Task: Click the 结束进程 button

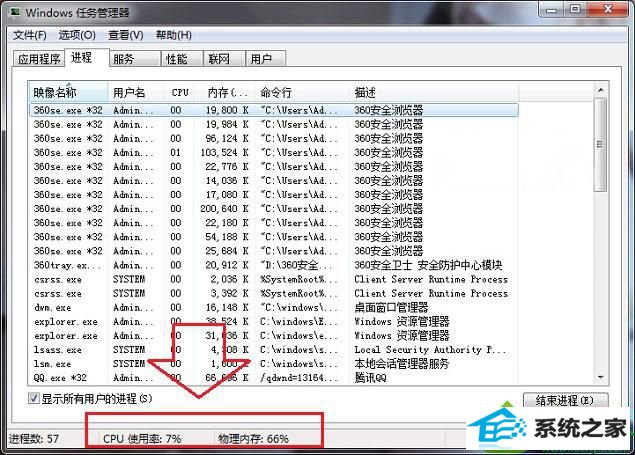Action: click(x=565, y=401)
